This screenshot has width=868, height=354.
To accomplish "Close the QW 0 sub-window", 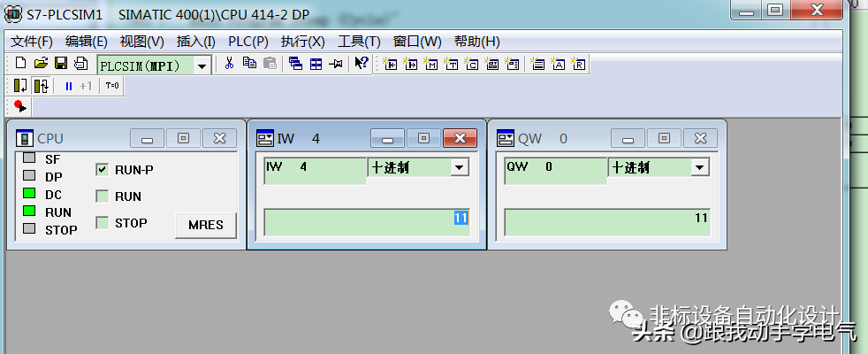I will click(x=700, y=138).
